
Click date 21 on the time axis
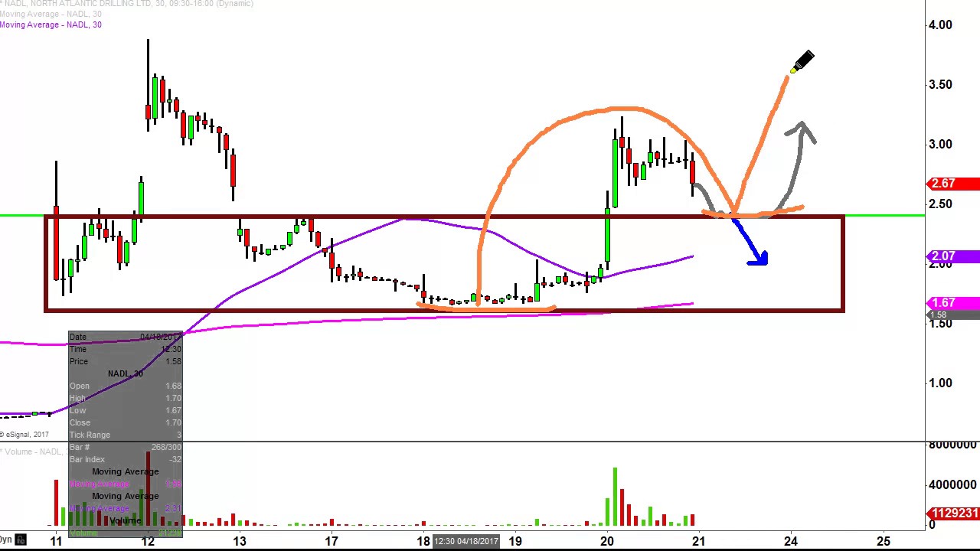click(698, 541)
